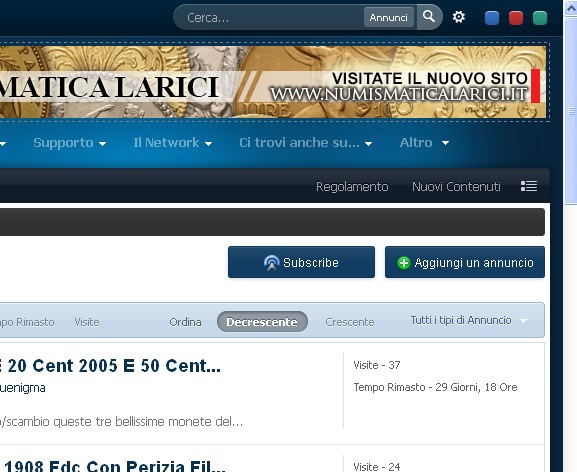This screenshot has height=472, width=577.
Task: Click the RSS feed icon in the Subscribe button
Action: (272, 263)
